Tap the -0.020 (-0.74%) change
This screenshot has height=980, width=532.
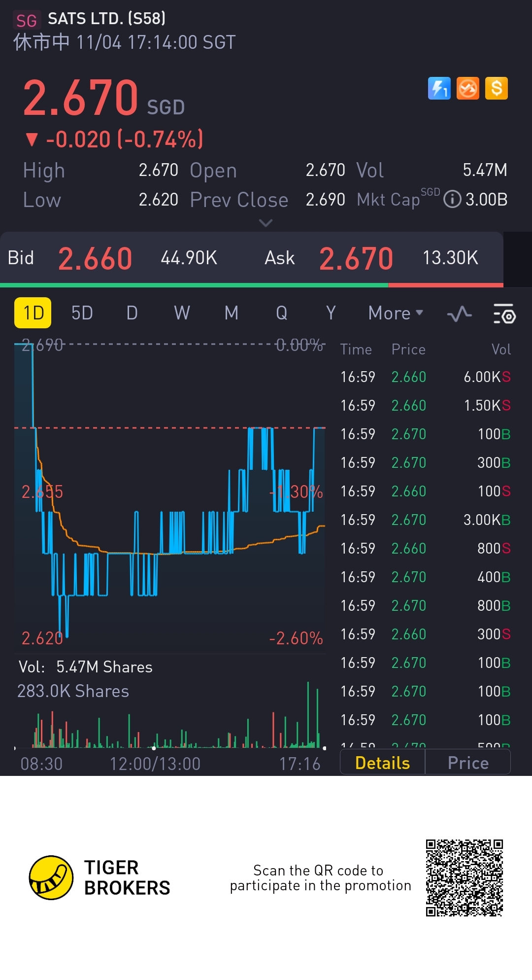pos(115,140)
